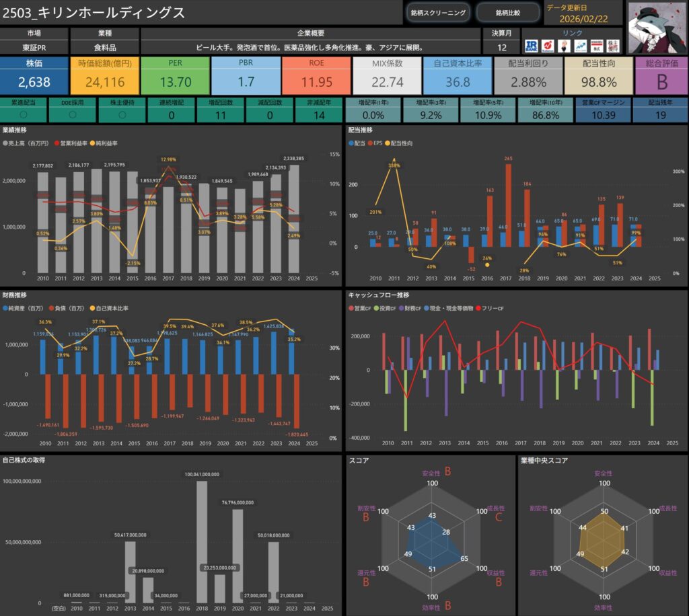Image resolution: width=689 pixels, height=616 pixels.
Task: Open the 株主優待 link icon
Action: [613, 46]
